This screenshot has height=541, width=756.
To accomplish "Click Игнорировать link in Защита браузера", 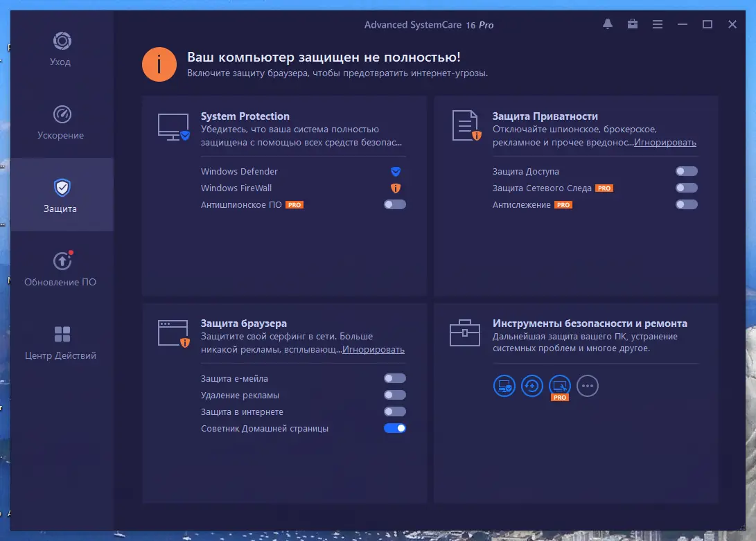I will click(373, 350).
